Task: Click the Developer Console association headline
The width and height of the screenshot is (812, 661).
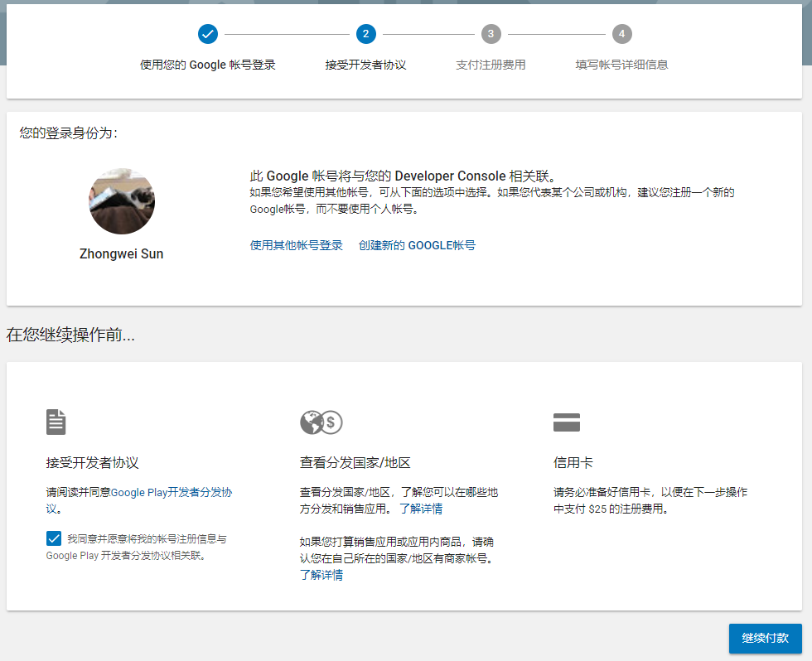Action: pos(403,176)
